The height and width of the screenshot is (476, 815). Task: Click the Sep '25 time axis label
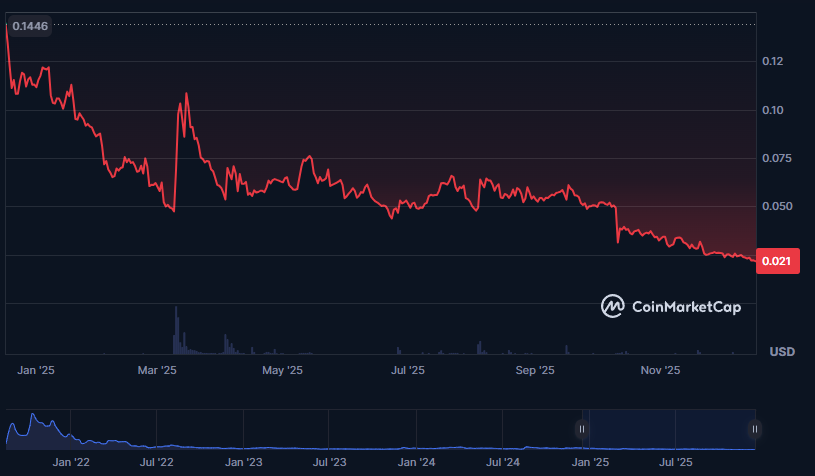(535, 371)
